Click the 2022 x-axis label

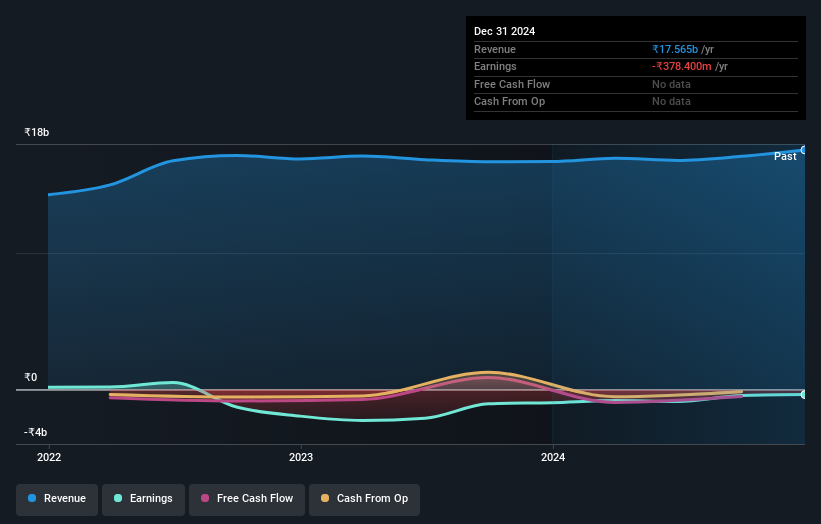[x=49, y=458]
